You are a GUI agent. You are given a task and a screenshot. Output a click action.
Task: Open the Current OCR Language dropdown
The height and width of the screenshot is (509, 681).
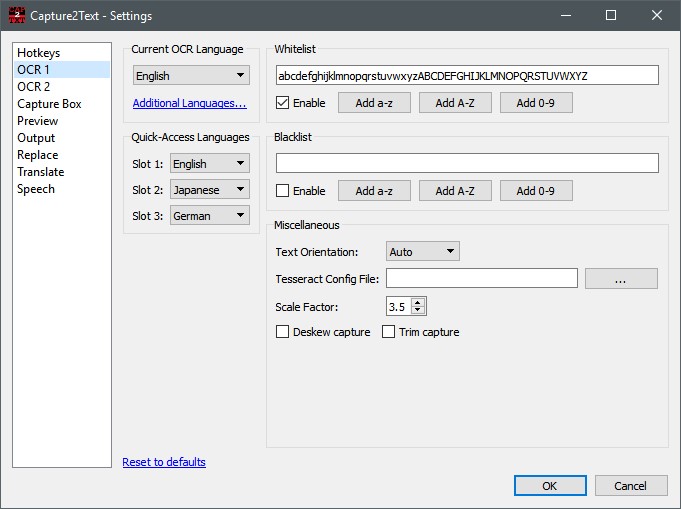pos(191,76)
